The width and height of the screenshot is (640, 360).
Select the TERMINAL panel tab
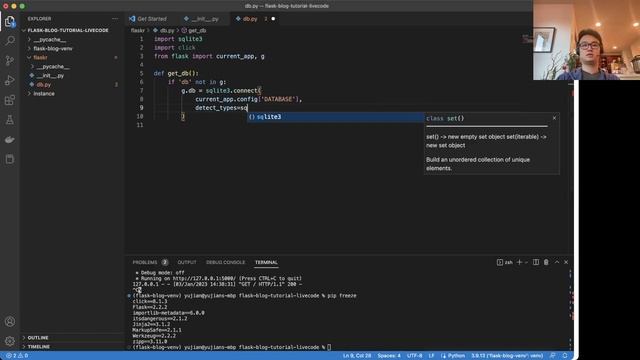(266, 262)
